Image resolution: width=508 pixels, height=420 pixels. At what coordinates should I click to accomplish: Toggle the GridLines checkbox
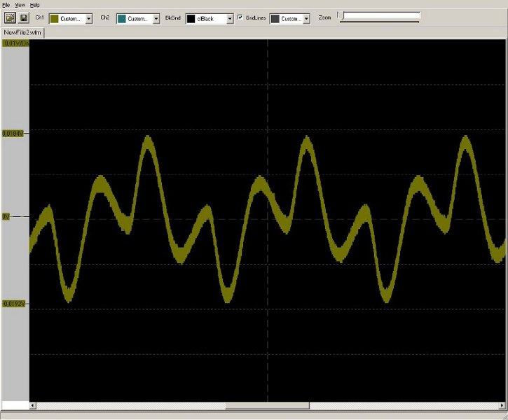point(240,17)
